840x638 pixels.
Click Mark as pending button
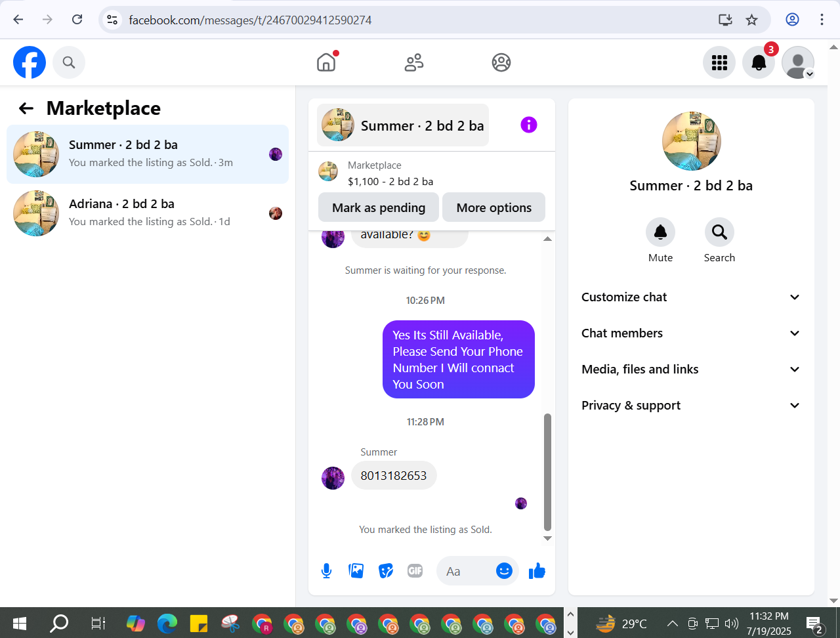coord(379,207)
